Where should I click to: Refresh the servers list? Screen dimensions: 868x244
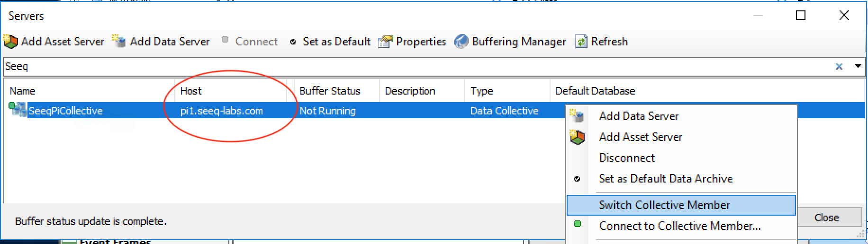click(602, 42)
